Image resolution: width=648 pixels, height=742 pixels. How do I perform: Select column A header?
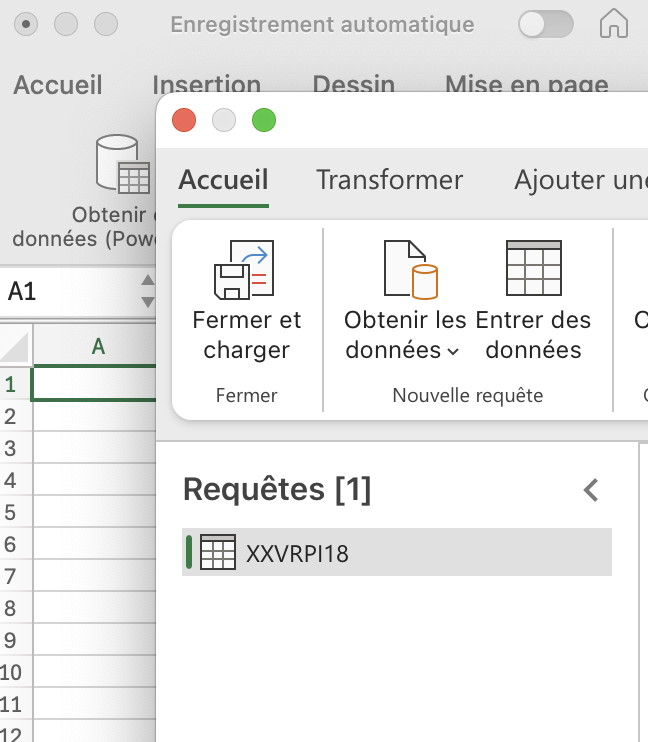98,347
